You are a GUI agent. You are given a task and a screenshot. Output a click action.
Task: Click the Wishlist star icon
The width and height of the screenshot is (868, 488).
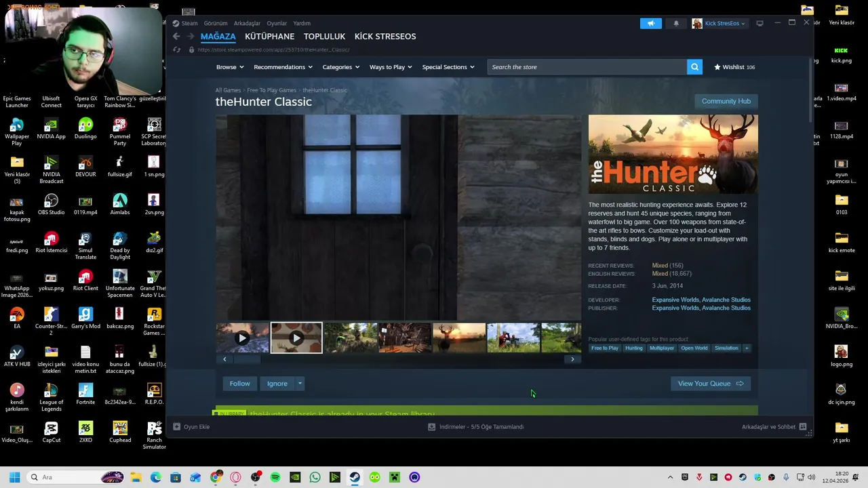pyautogui.click(x=717, y=67)
